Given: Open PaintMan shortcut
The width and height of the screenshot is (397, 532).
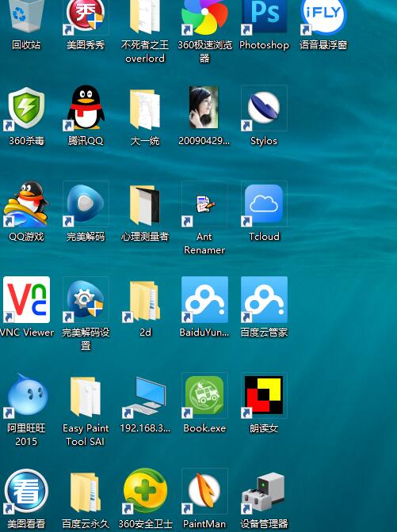Looking at the screenshot, I should click(204, 492).
